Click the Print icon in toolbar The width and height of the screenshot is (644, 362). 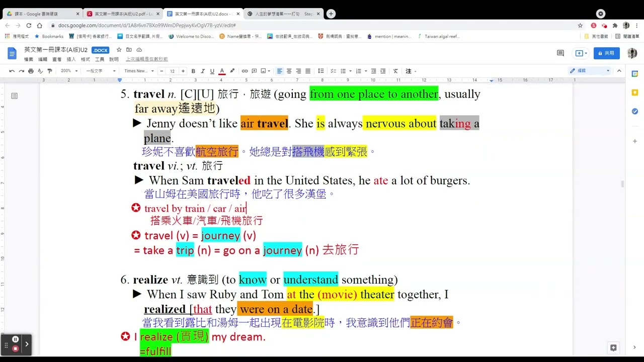click(31, 71)
